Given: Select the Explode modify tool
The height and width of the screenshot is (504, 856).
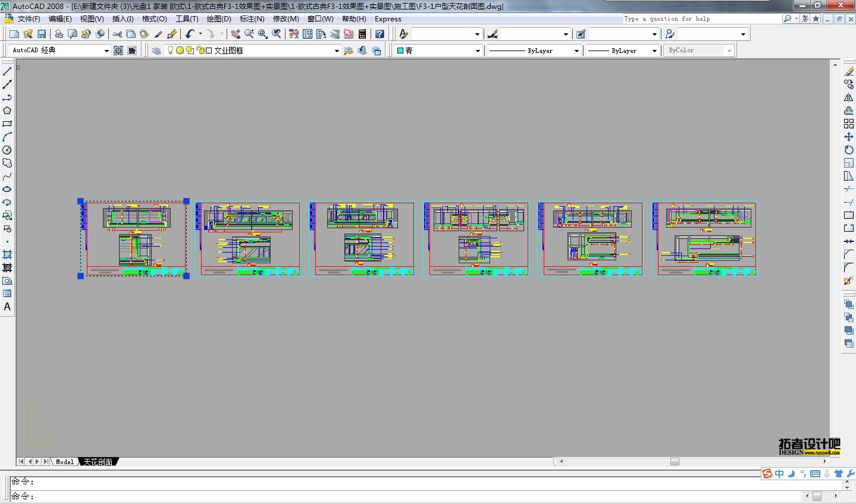Looking at the screenshot, I should click(849, 281).
